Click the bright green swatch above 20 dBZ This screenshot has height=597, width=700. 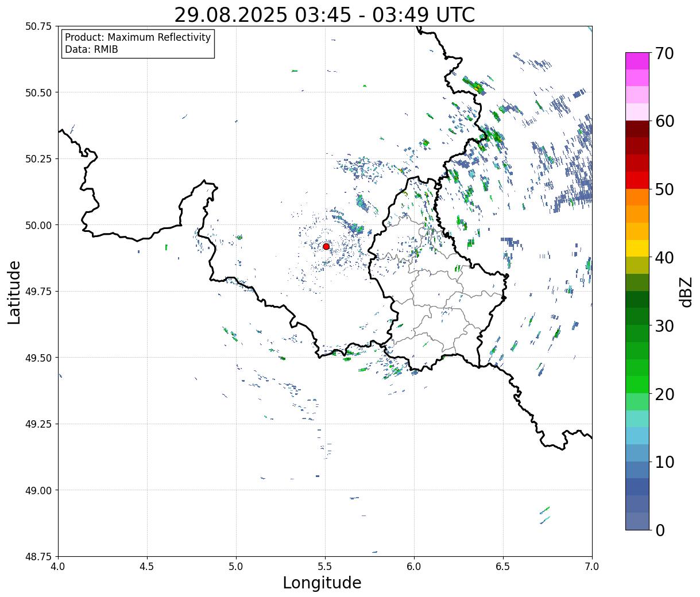(637, 385)
